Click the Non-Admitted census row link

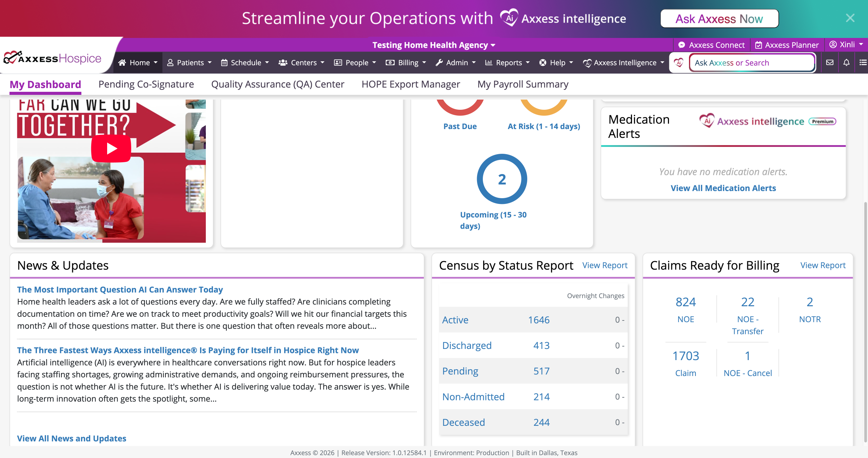pos(473,397)
